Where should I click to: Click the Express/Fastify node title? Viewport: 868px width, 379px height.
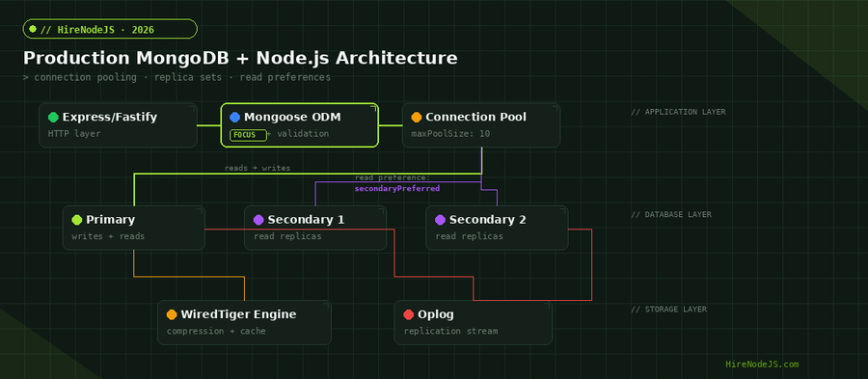[x=110, y=118]
